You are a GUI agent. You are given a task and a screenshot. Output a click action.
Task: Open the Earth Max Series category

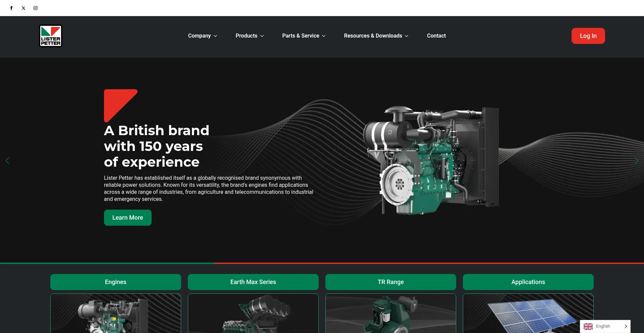click(x=253, y=282)
